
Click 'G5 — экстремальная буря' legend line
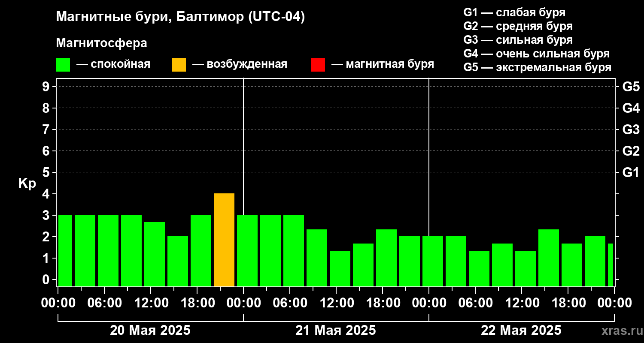coord(537,67)
